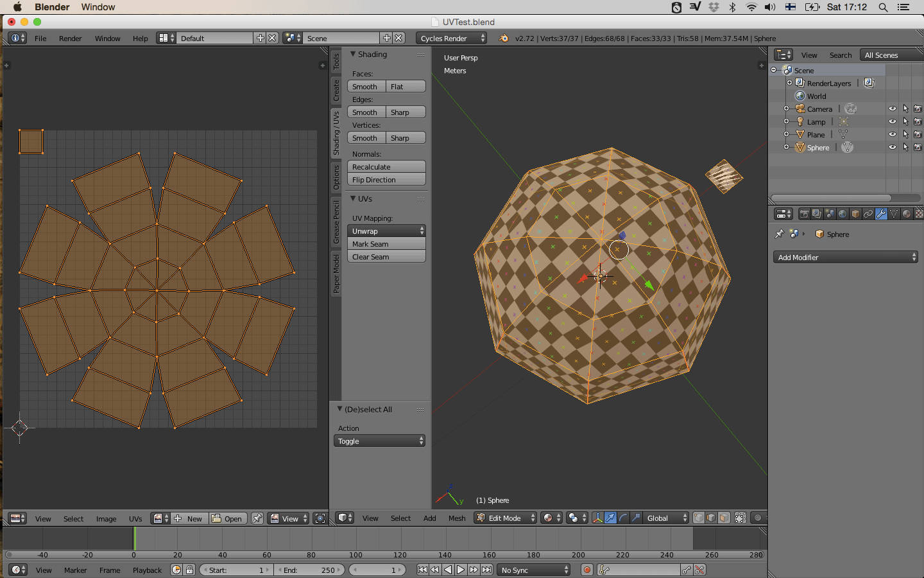This screenshot has width=924, height=578.
Task: Pin the image in UV editor
Action: click(x=257, y=518)
